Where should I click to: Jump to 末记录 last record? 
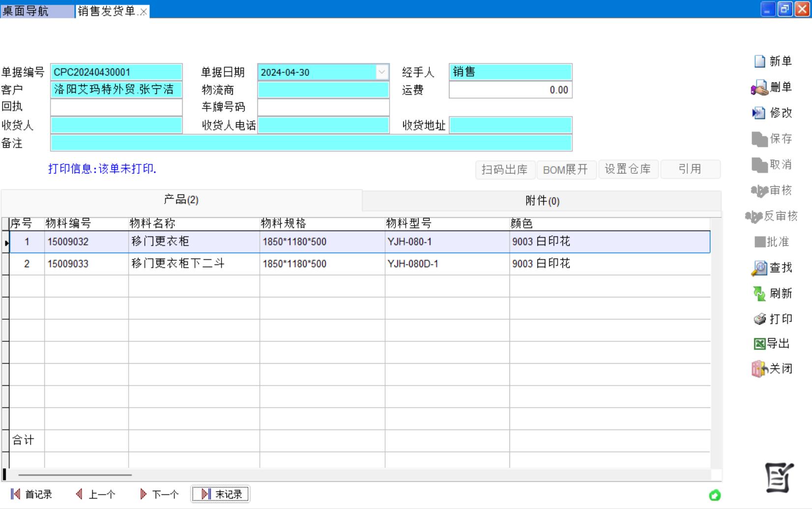(221, 494)
